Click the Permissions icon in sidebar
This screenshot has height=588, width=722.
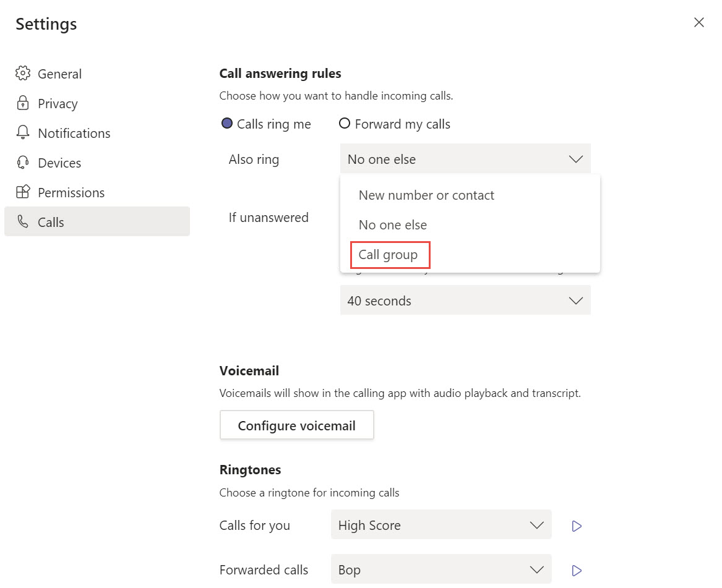[22, 192]
